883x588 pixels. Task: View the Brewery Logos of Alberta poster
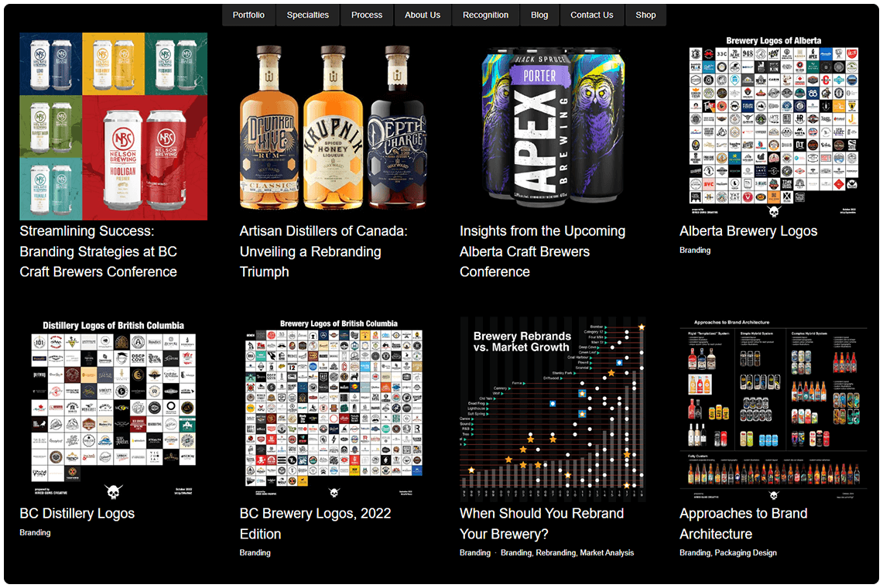[x=773, y=126]
